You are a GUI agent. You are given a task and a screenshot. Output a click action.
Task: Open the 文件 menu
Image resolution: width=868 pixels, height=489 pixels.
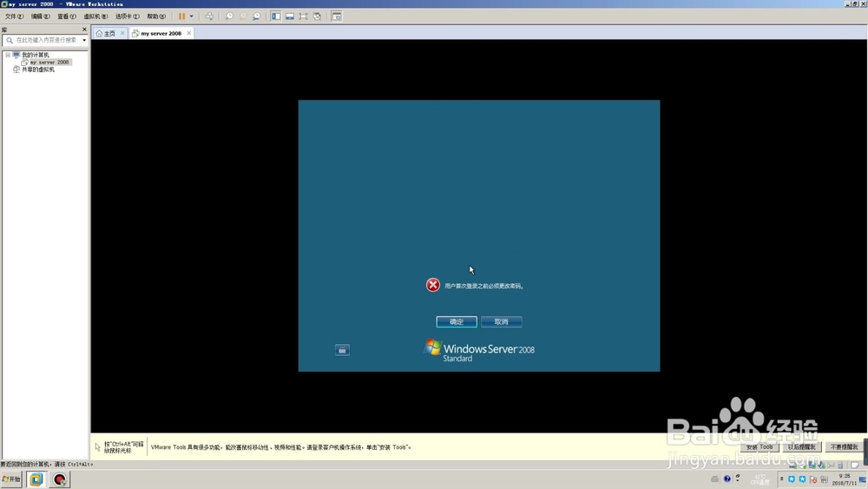pyautogui.click(x=14, y=17)
